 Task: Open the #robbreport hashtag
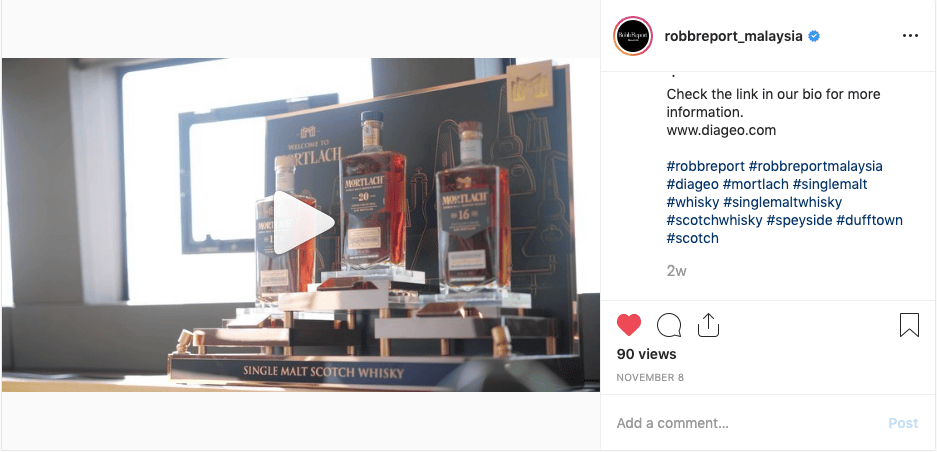pyautogui.click(x=705, y=166)
